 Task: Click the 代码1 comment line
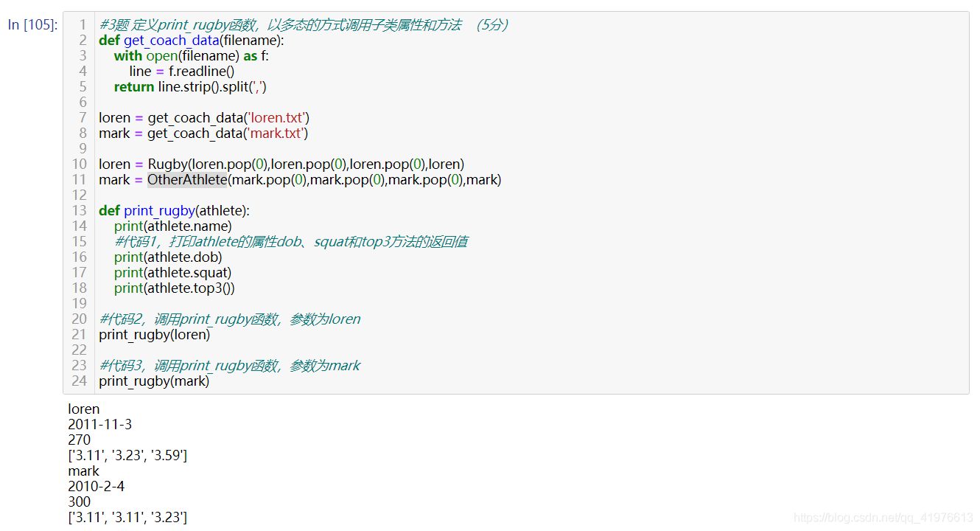pos(290,241)
